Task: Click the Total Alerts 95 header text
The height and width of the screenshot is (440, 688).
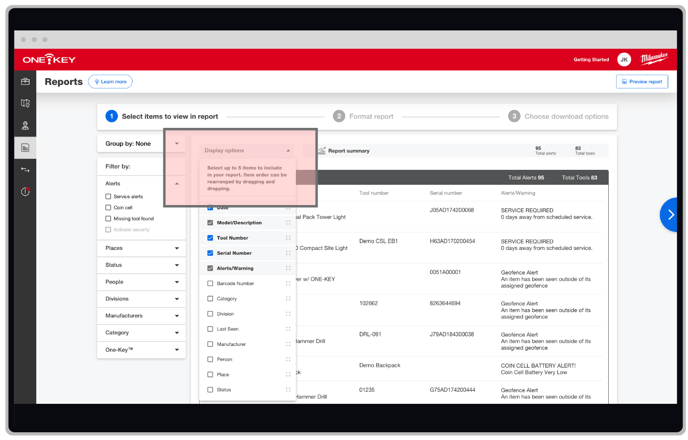Action: [x=526, y=178]
